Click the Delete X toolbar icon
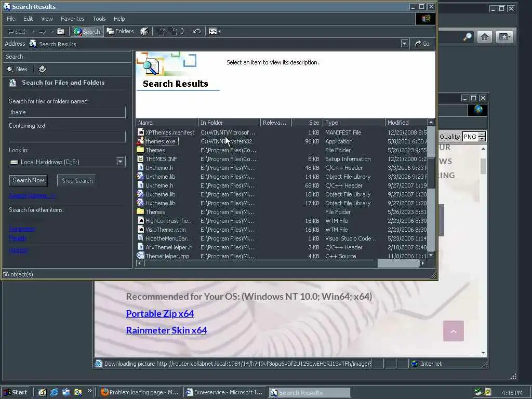532x399 pixels. tap(184, 32)
